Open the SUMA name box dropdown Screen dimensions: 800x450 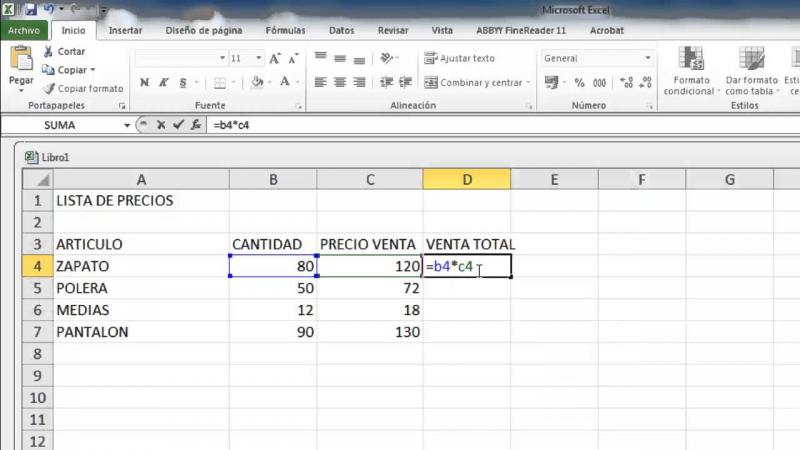click(127, 125)
